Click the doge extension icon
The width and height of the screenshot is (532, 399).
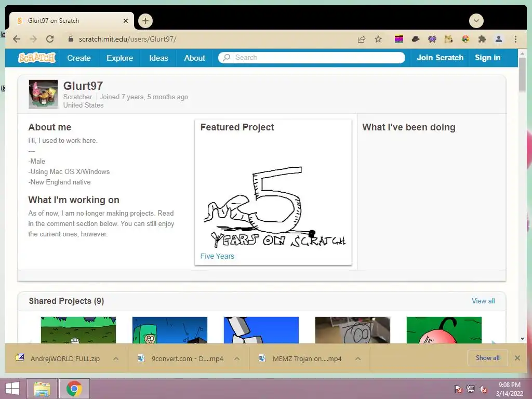448,39
